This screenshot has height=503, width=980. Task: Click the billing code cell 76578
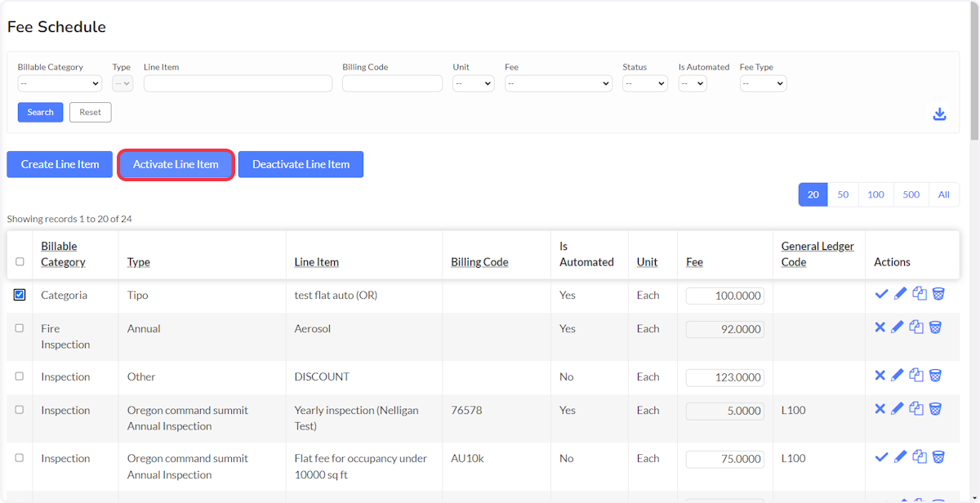click(466, 410)
